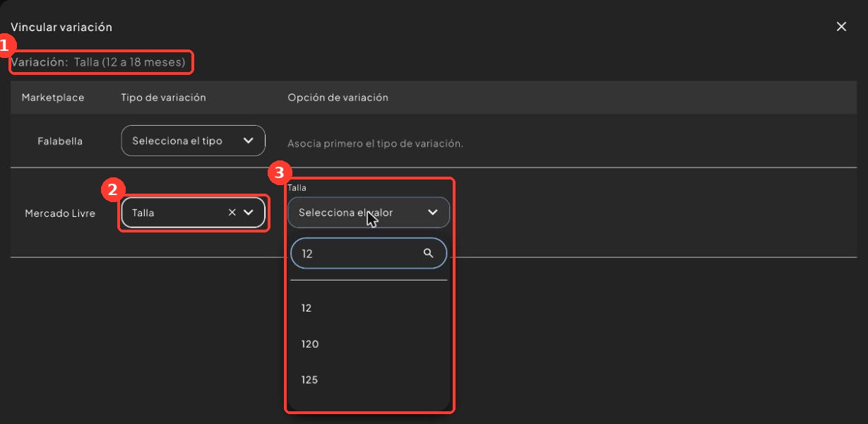Select the Mercado Livre marketplace row label
This screenshot has height=424, width=868.
click(x=60, y=213)
